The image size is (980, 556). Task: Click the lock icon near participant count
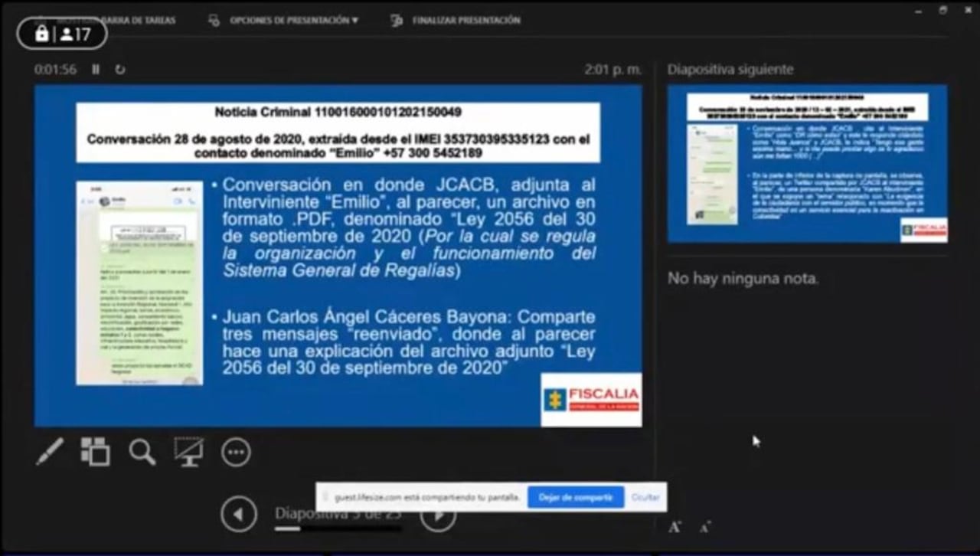point(41,34)
